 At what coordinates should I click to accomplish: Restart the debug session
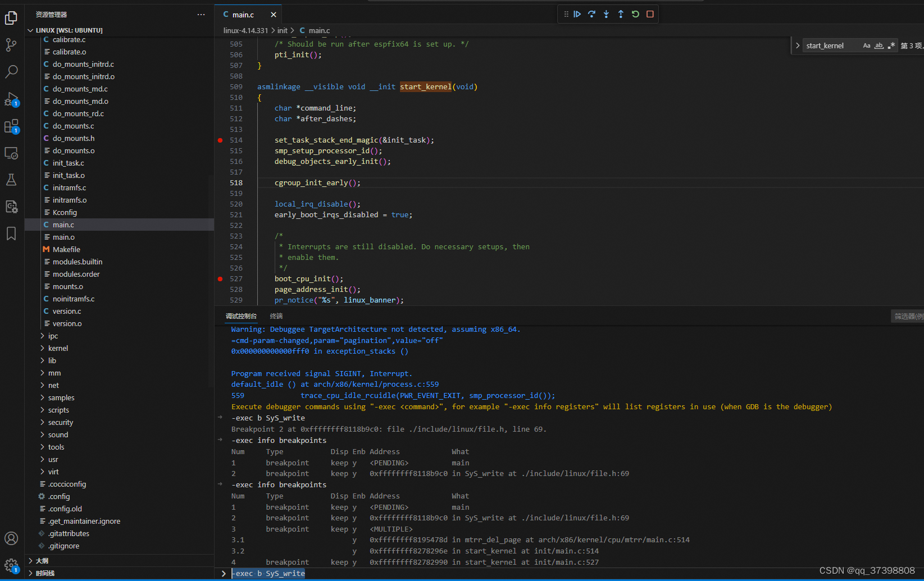635,14
